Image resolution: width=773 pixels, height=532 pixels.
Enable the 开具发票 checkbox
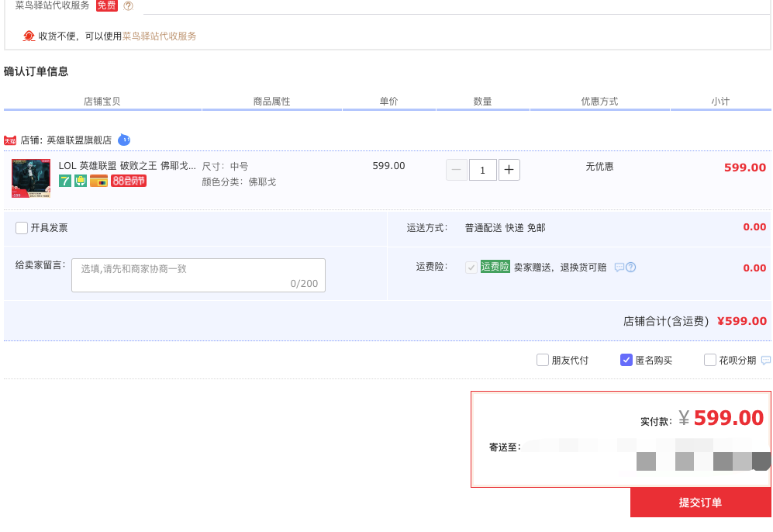point(22,228)
